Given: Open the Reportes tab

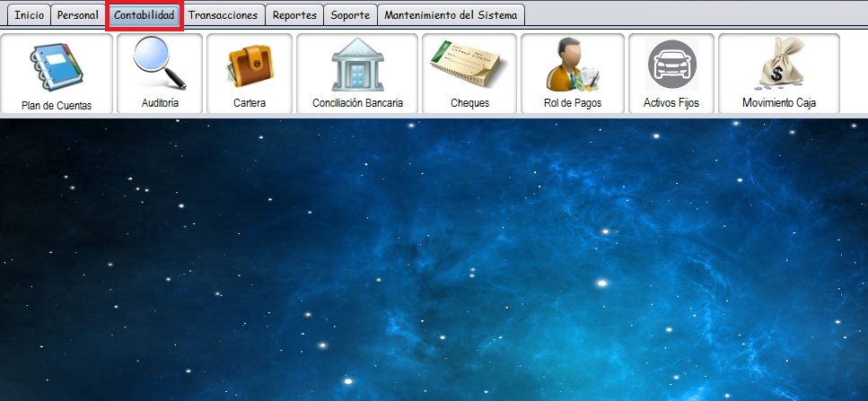Looking at the screenshot, I should coord(294,15).
